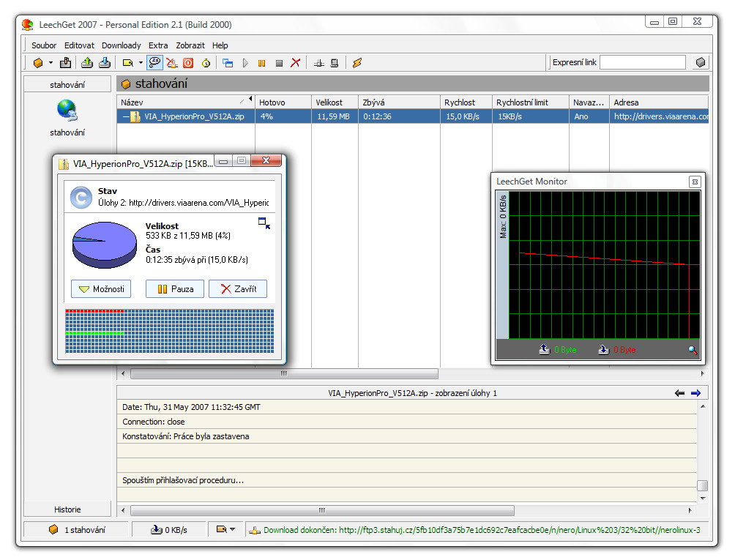Click the yellow tag search icon
Image resolution: width=735 pixels, height=560 pixels.
point(127,63)
